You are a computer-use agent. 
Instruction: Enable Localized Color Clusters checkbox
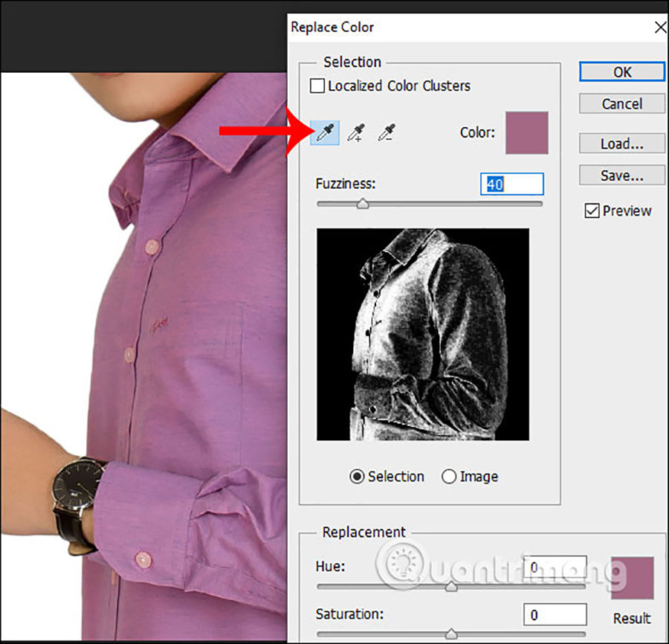(317, 86)
